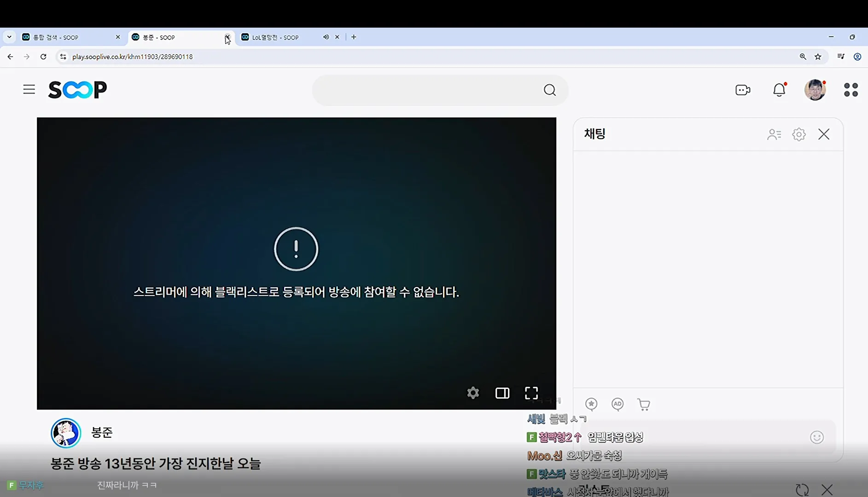Open player settings gear menu

tap(473, 393)
